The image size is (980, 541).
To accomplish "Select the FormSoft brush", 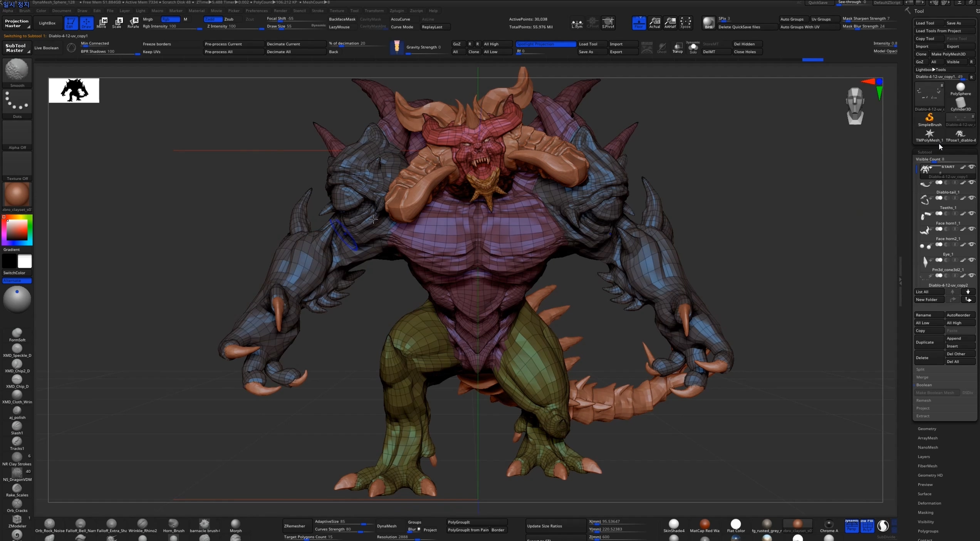I will pos(17,334).
